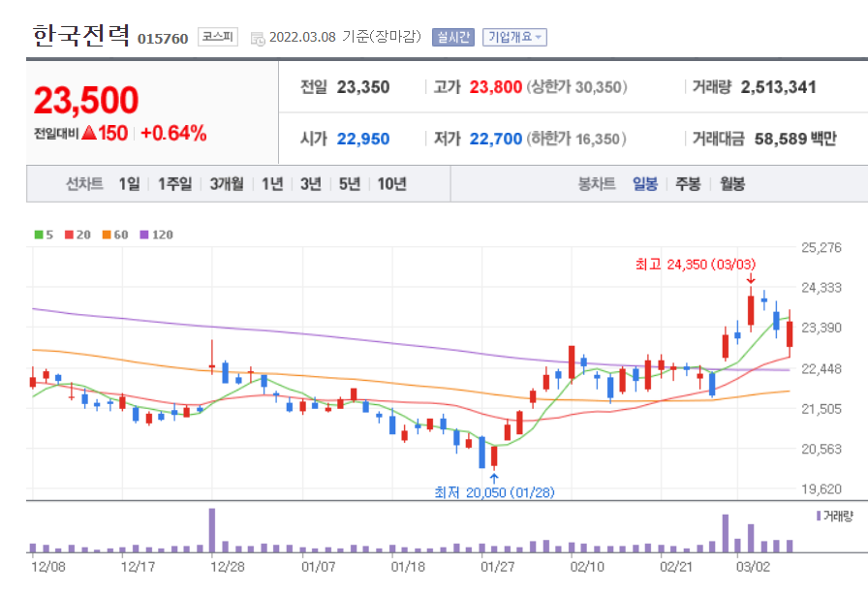Image resolution: width=868 pixels, height=596 pixels.
Task: Select the 1년 line chart tab
Action: (x=272, y=183)
